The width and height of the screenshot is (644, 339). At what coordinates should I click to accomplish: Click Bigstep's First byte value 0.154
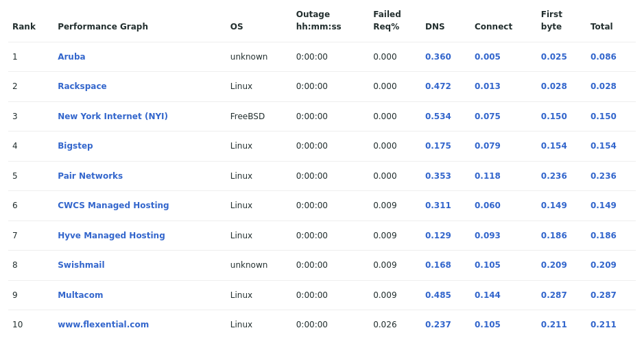pyautogui.click(x=553, y=145)
